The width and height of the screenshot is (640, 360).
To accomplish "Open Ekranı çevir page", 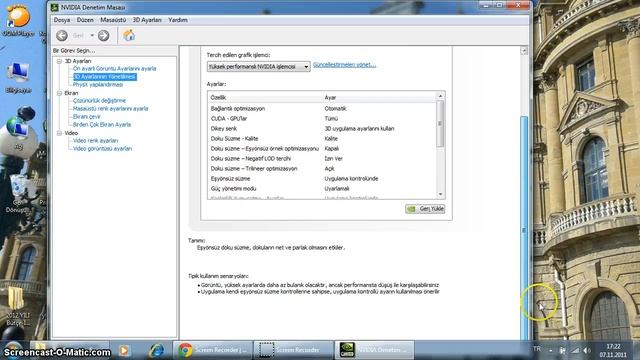I will point(87,117).
